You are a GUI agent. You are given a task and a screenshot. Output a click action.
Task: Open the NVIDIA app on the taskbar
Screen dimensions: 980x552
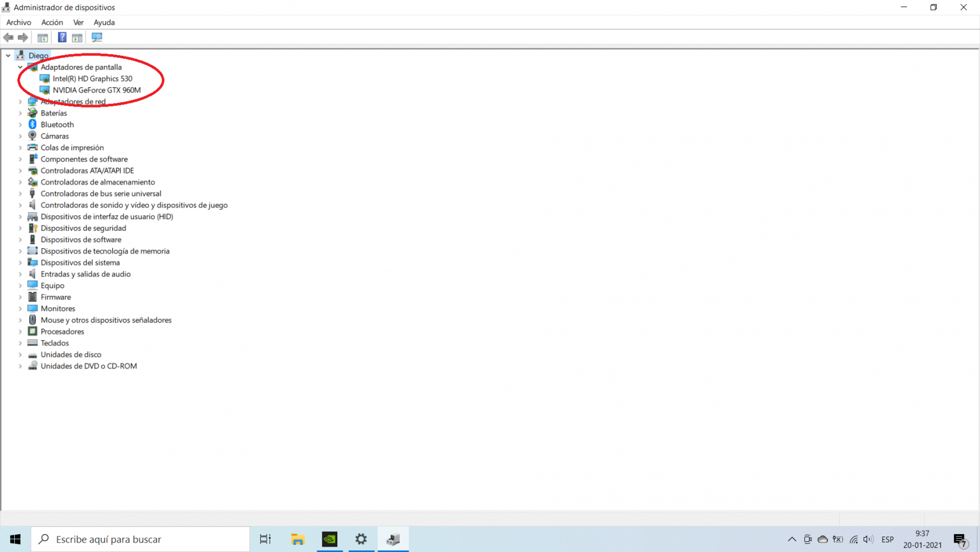click(x=330, y=540)
